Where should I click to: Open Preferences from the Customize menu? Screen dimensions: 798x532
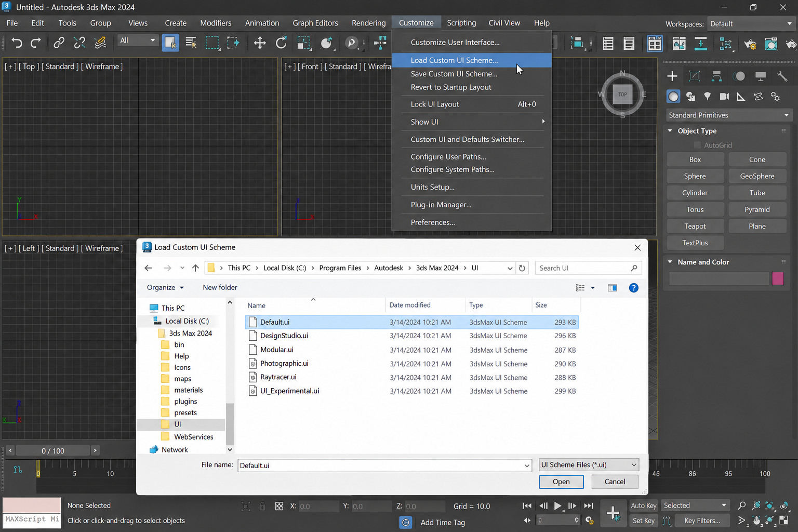(x=433, y=222)
